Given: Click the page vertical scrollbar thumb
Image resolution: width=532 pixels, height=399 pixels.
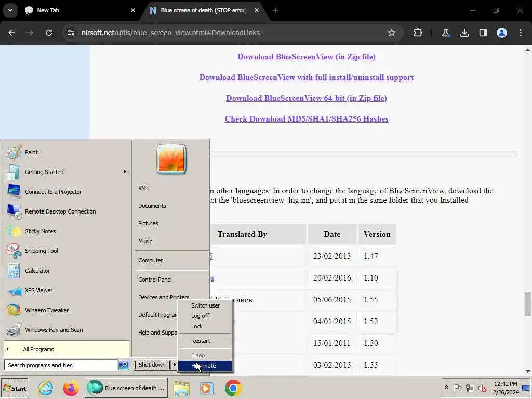Looking at the screenshot, I should pos(528,304).
